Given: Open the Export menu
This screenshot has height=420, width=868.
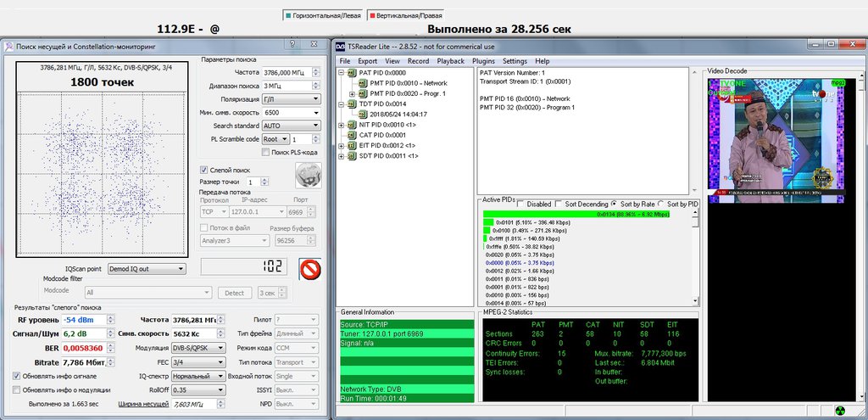Looking at the screenshot, I should click(367, 61).
